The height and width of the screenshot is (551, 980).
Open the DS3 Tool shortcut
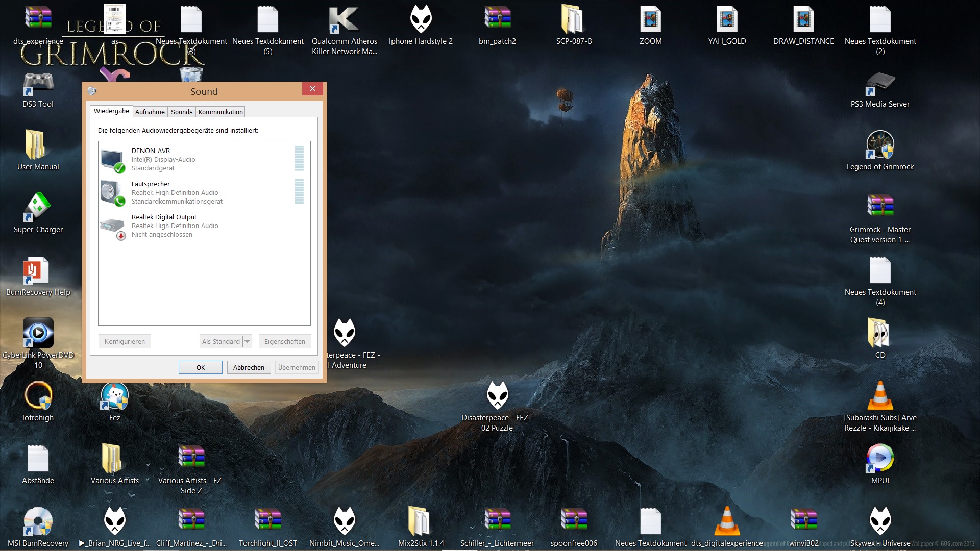38,83
